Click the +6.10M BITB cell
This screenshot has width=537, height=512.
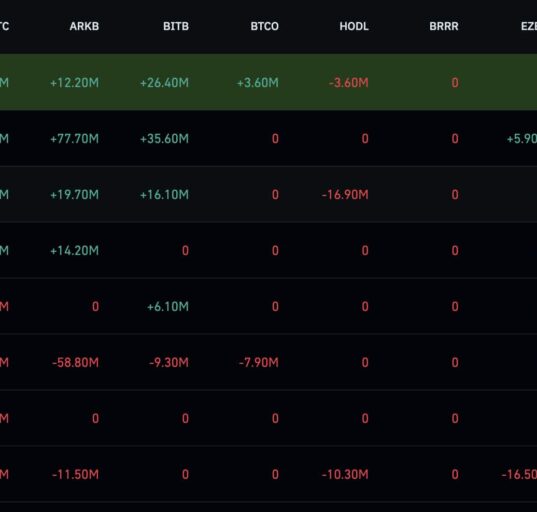(168, 307)
